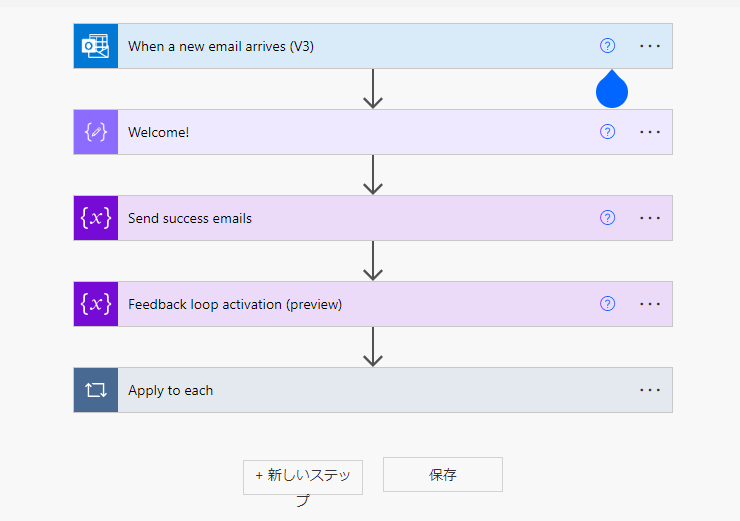Click the Outlook icon on email trigger
This screenshot has width=740, height=521.
[x=96, y=46]
